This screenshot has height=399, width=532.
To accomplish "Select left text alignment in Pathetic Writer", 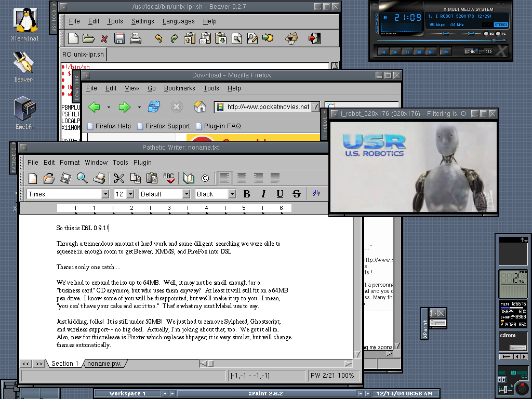I will coord(224,178).
